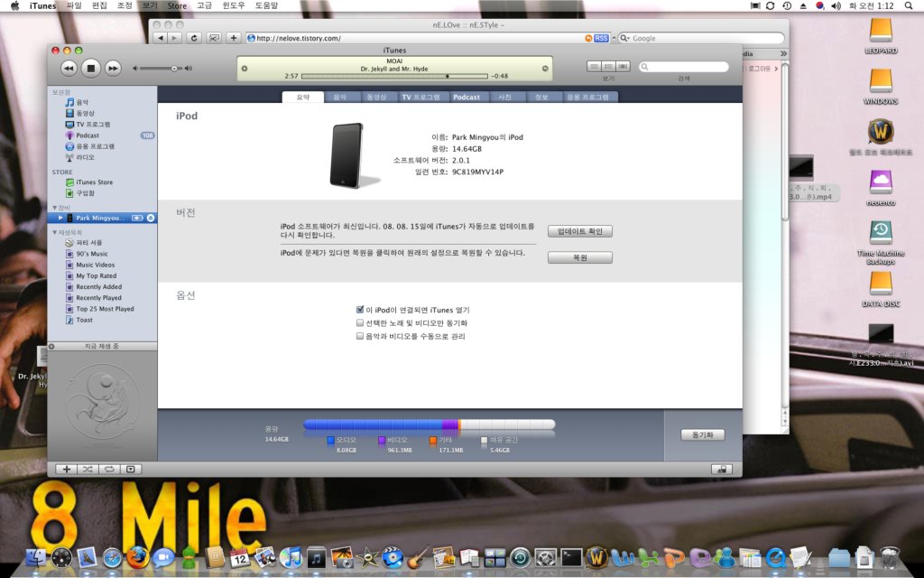The width and height of the screenshot is (924, 578).
Task: Open the Music Videos smart playlist
Action: point(89,265)
